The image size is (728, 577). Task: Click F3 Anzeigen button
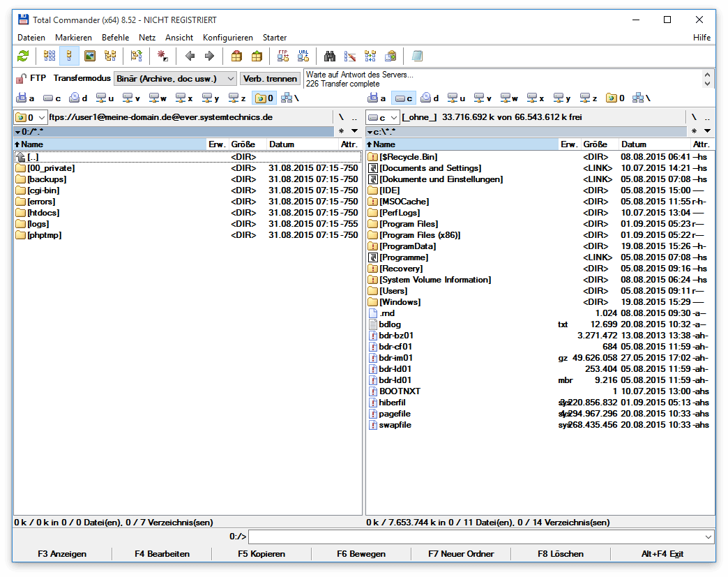pyautogui.click(x=62, y=554)
